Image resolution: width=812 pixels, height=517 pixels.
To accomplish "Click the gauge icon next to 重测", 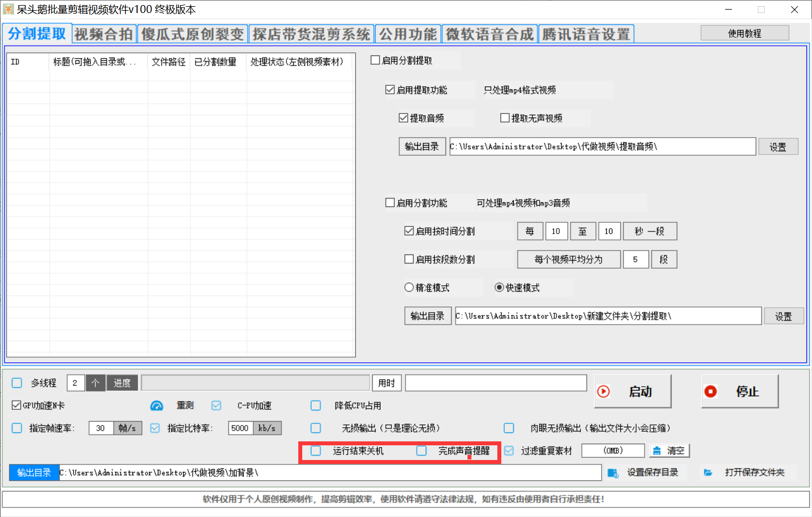I will click(x=157, y=406).
